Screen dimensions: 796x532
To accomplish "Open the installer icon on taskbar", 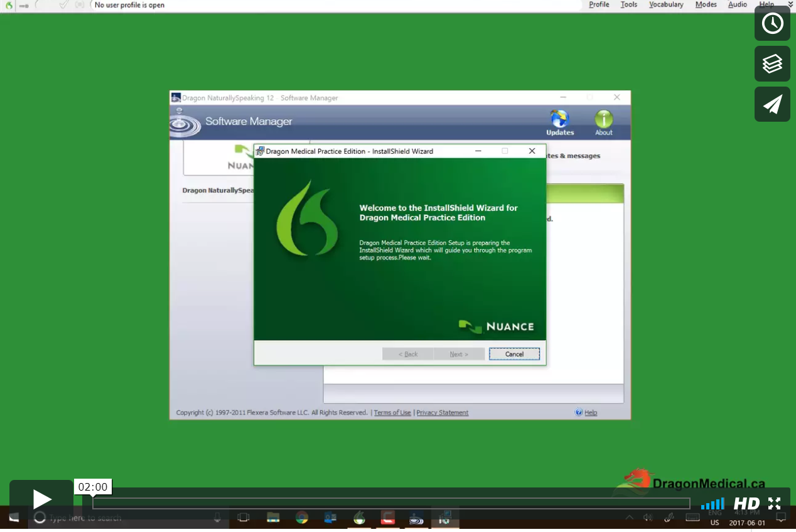I will [x=445, y=518].
